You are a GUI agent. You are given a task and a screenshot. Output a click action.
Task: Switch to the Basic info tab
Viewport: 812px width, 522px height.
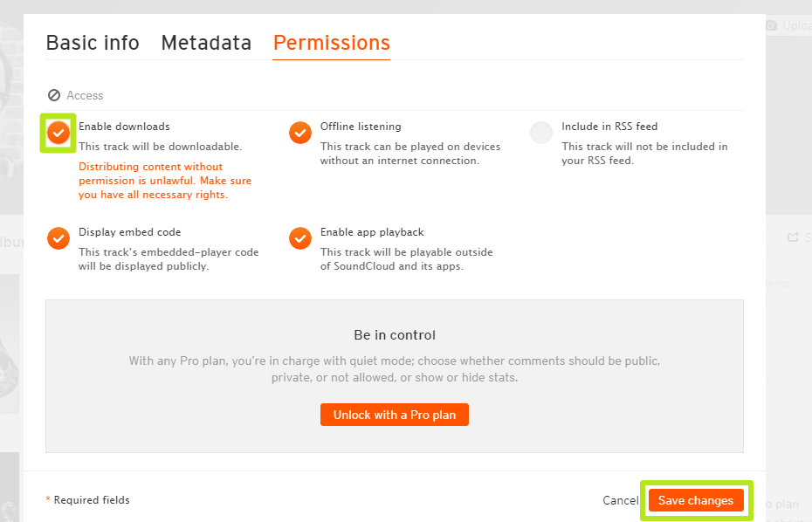93,42
